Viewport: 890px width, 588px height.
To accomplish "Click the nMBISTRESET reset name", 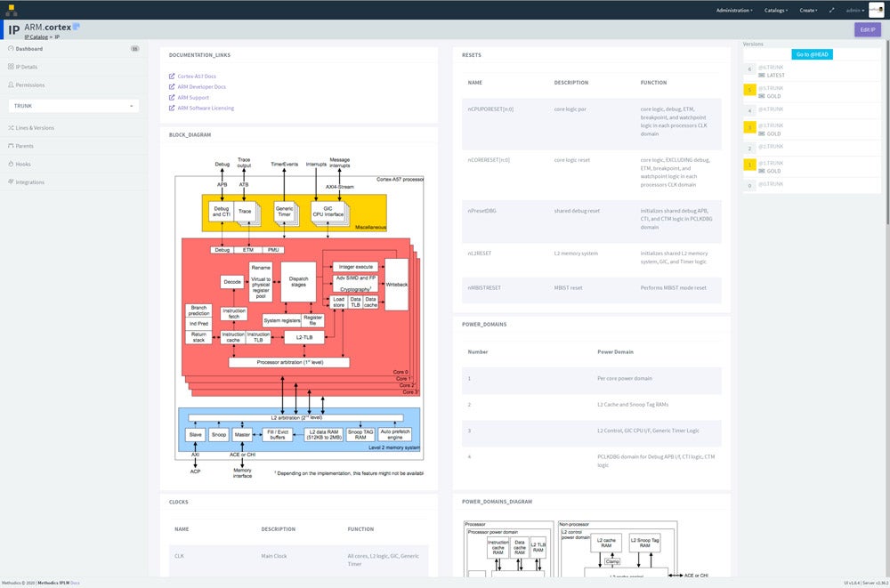I will 484,287.
